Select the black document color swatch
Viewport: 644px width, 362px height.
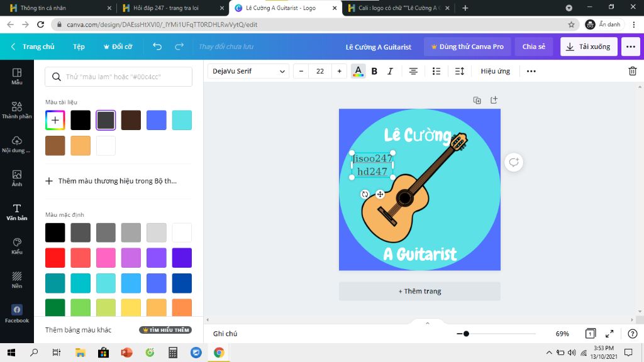tap(80, 120)
